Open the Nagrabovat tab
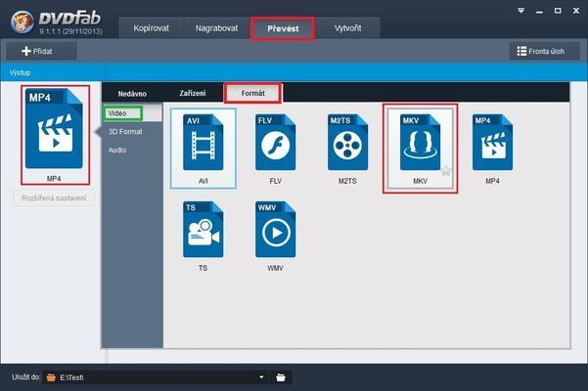The image size is (588, 391). [x=216, y=28]
